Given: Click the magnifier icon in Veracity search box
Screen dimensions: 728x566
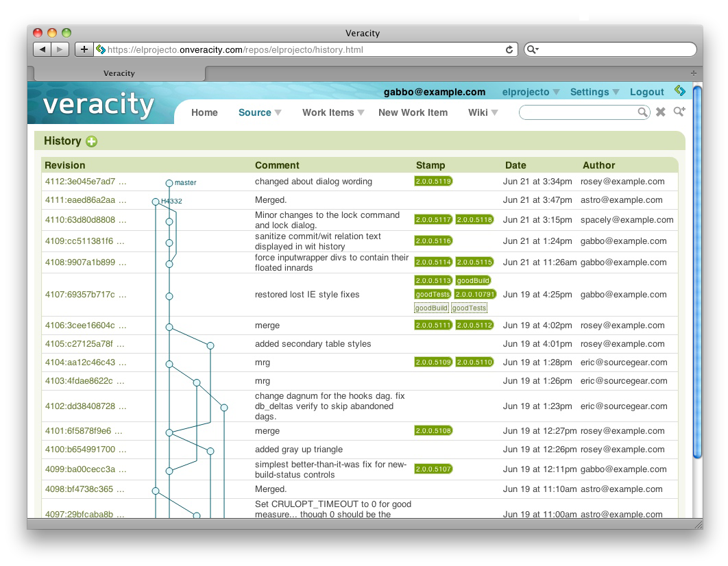Looking at the screenshot, I should [x=642, y=112].
